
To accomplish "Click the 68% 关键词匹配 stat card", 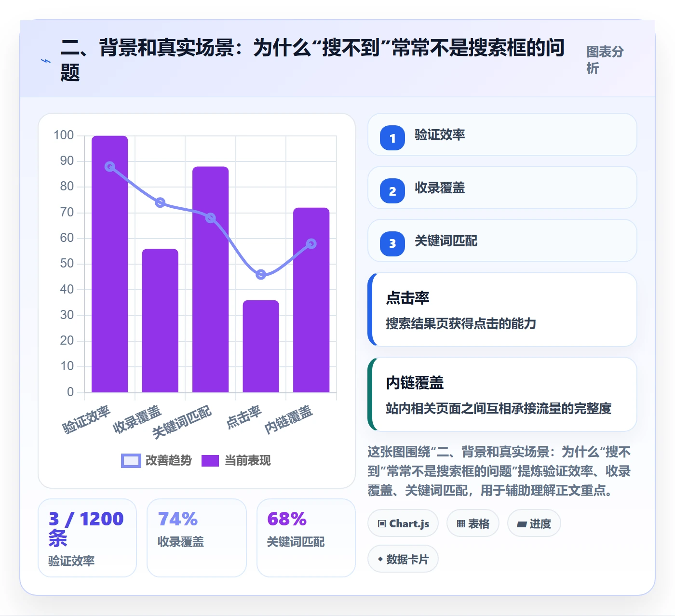I will [x=306, y=537].
